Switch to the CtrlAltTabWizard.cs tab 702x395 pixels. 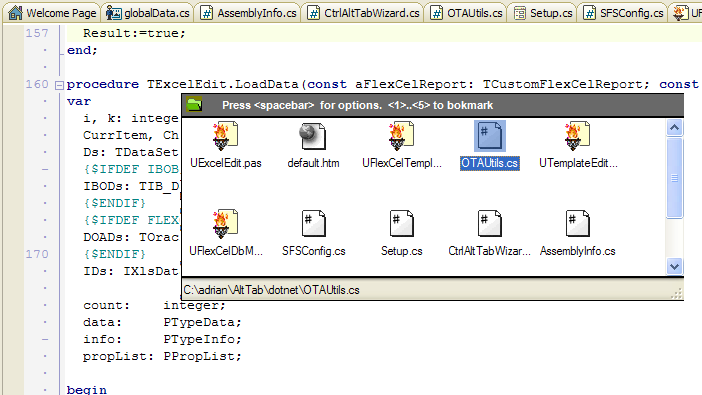point(364,13)
